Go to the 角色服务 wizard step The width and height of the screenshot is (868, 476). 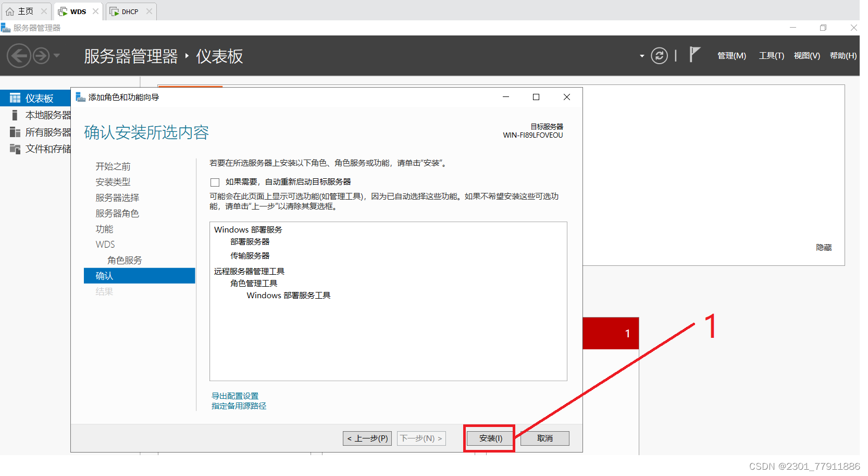click(125, 260)
